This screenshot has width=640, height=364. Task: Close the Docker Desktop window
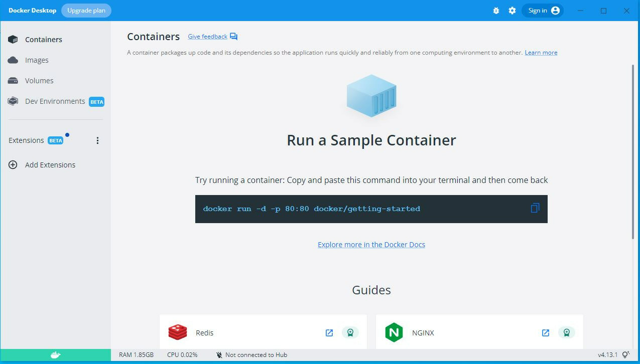tap(627, 11)
